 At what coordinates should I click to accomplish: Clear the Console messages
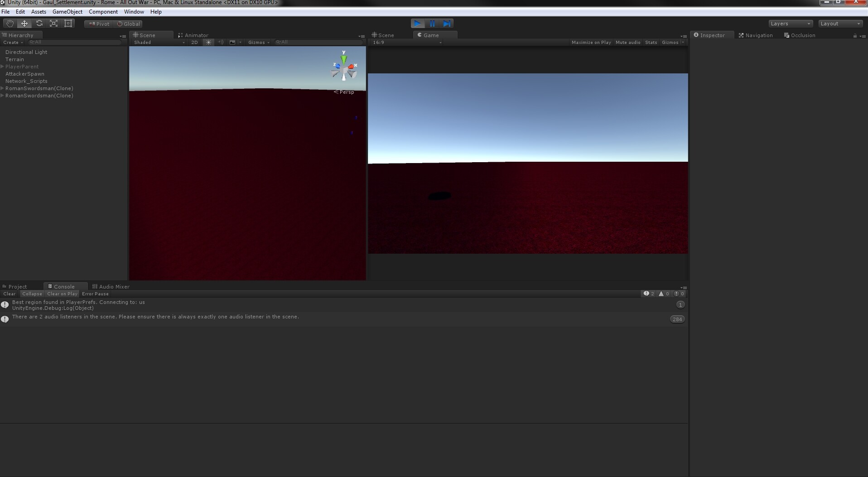[x=9, y=294]
